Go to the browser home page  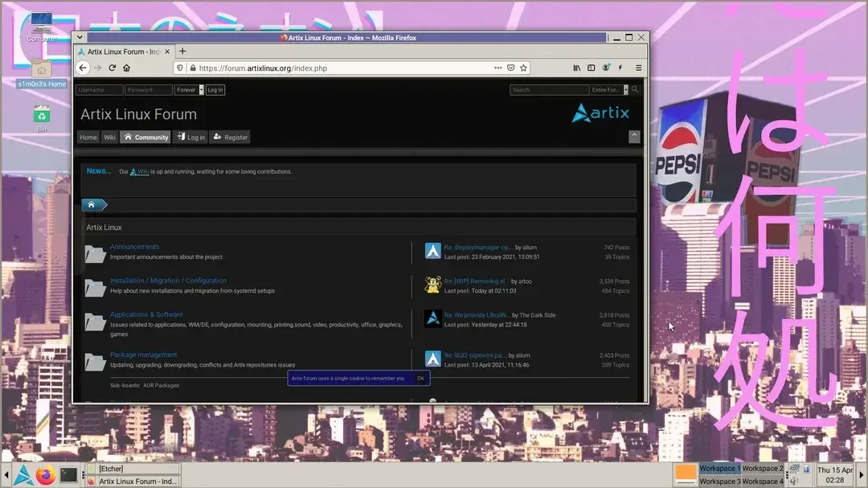(x=127, y=68)
